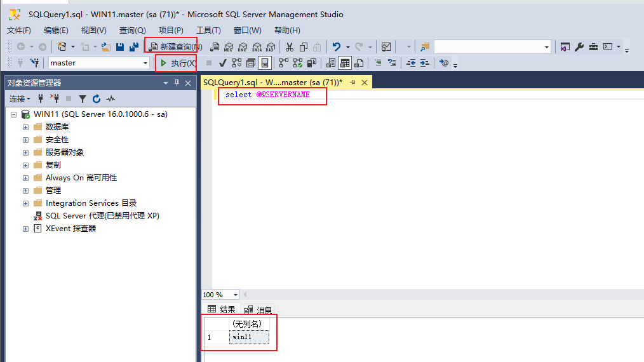
Task: Click the Open File folder icon
Action: [x=106, y=47]
